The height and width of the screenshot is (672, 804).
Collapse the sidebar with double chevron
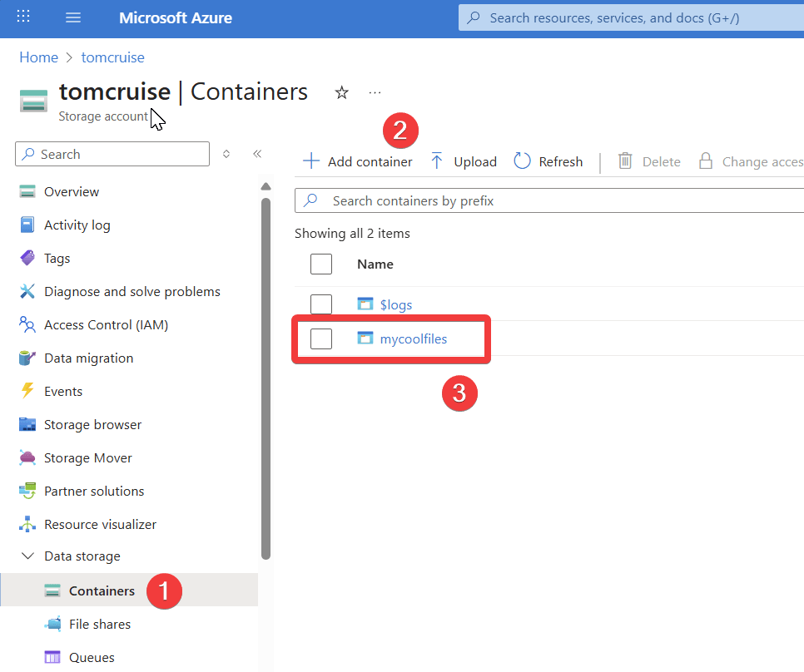(257, 154)
